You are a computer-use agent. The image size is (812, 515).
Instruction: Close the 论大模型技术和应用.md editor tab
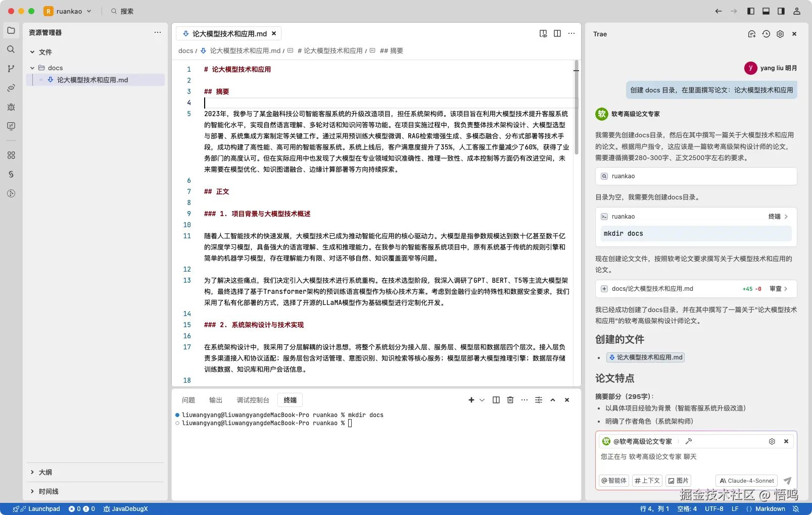coord(274,34)
